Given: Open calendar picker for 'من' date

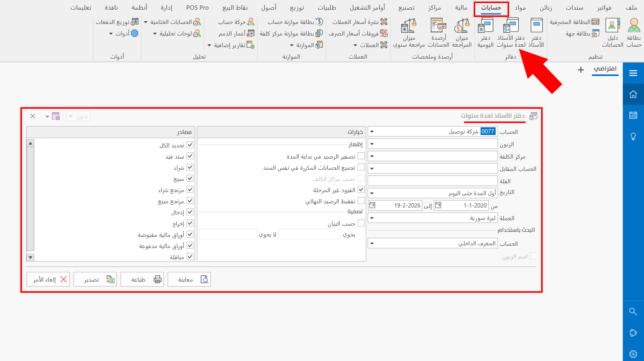Looking at the screenshot, I should [438, 205].
